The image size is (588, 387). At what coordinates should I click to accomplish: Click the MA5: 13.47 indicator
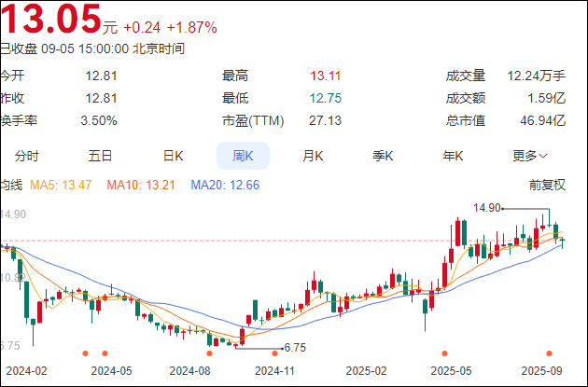61,185
